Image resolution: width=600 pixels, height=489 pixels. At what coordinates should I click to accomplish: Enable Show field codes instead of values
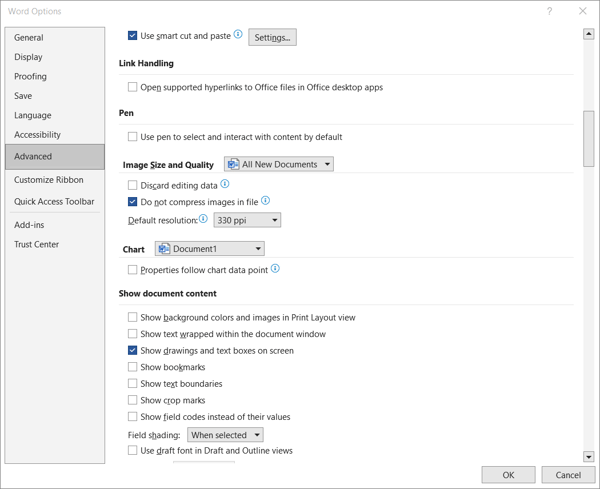pos(132,417)
